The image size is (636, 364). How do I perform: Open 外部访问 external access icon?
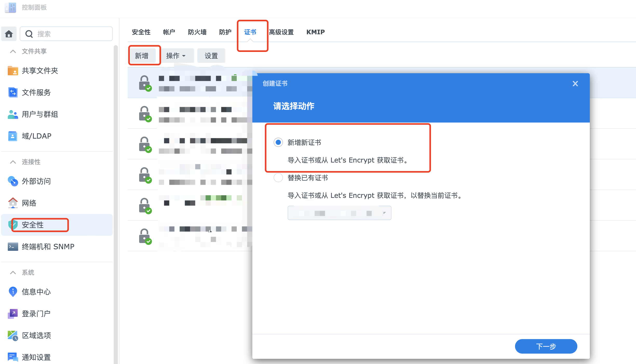click(x=13, y=181)
